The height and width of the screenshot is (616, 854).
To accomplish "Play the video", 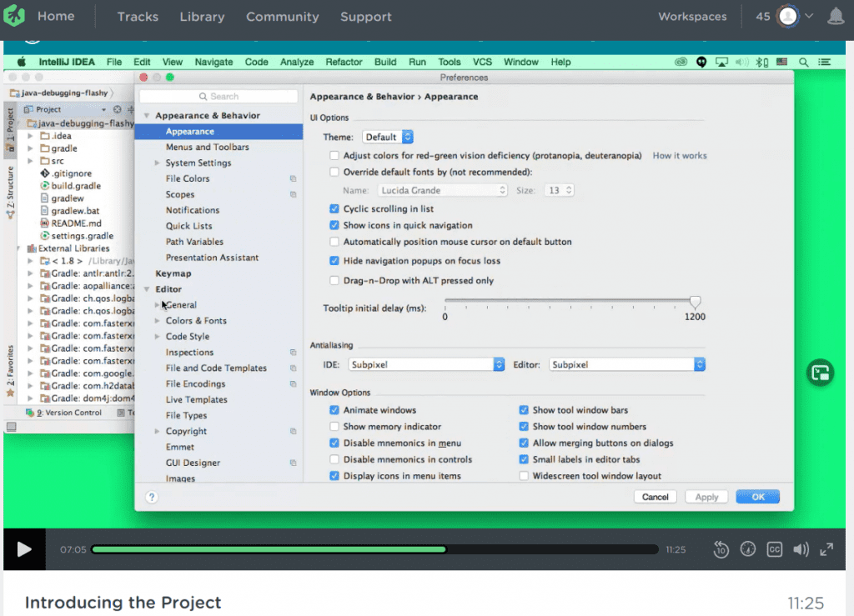I will point(24,549).
